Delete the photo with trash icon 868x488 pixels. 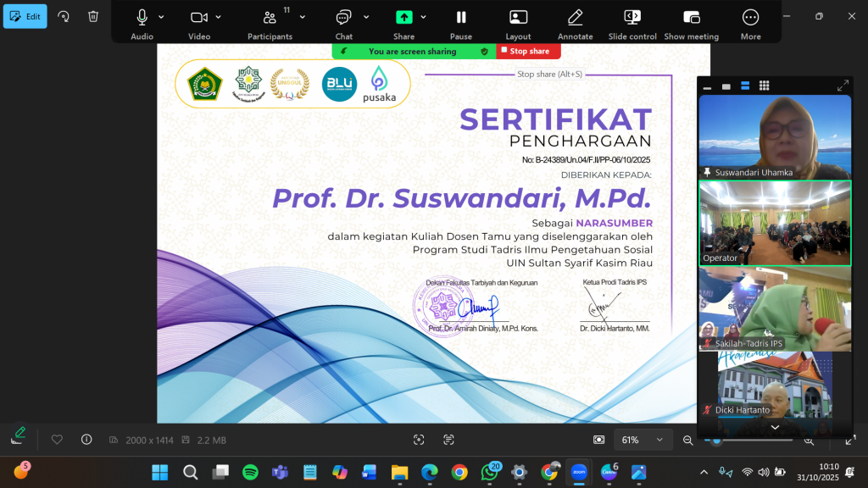[93, 16]
